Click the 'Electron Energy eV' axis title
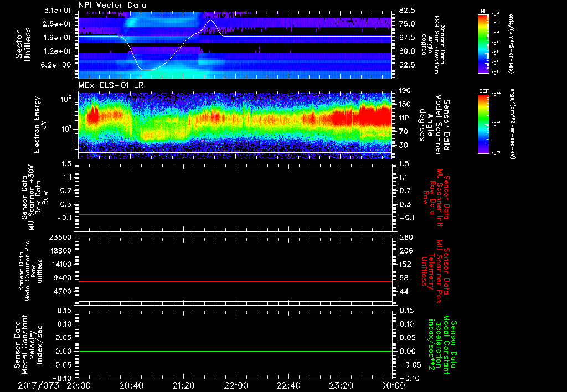The height and width of the screenshot is (392, 567). (40, 125)
